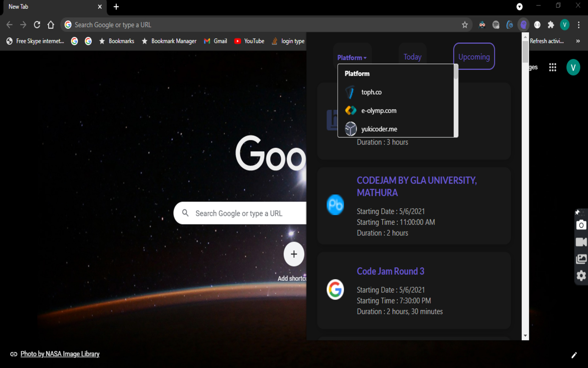Screen dimensions: 588x368
Task: Open the Bookmarks folder in the bookmarks bar
Action: click(117, 41)
